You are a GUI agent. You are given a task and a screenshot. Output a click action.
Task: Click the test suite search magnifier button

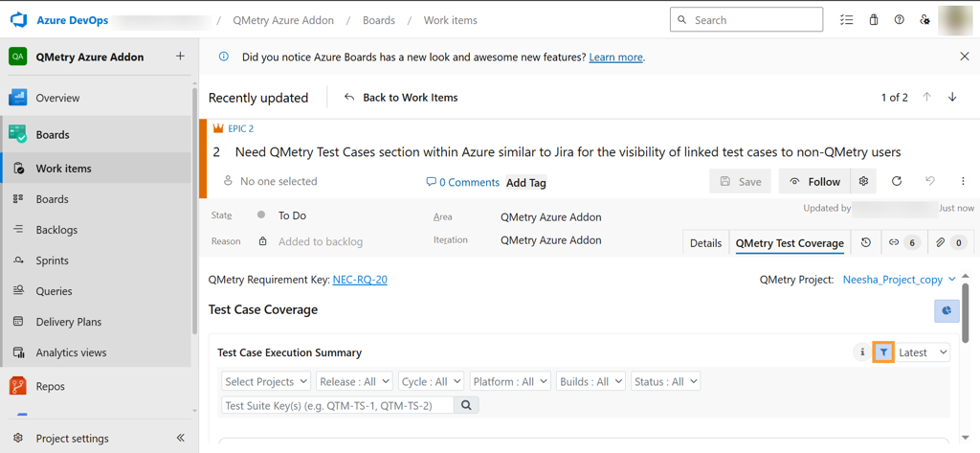point(466,405)
